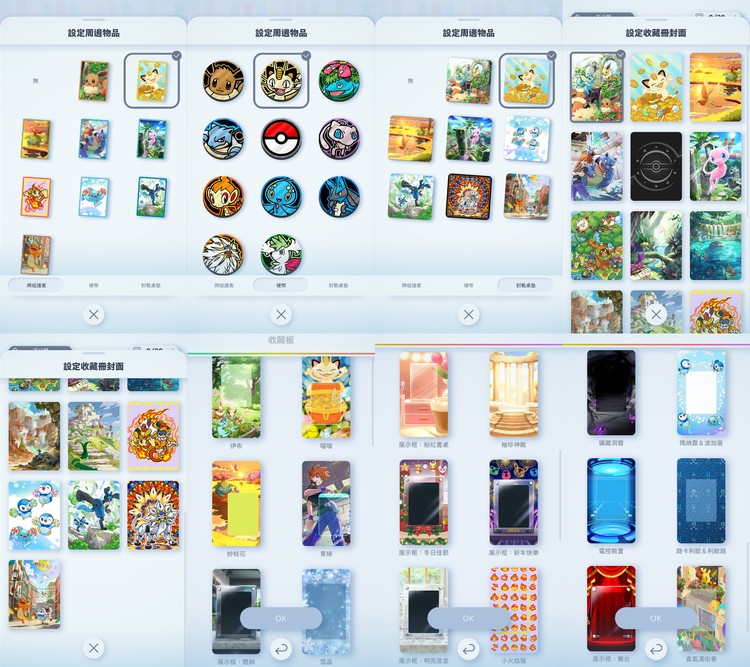The width and height of the screenshot is (750, 667).
Task: Pick the 展示框:冬日佳節 backdrop
Action: tap(424, 502)
